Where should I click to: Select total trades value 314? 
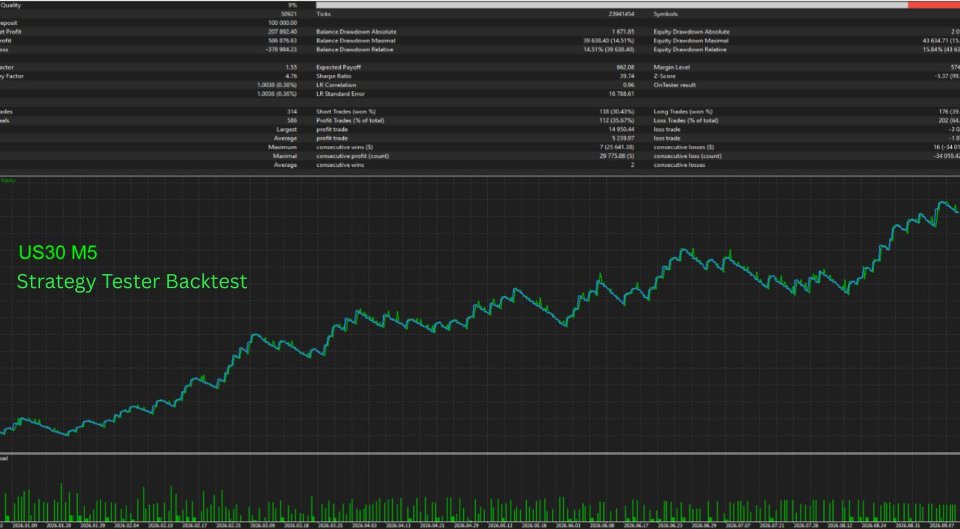(293, 111)
